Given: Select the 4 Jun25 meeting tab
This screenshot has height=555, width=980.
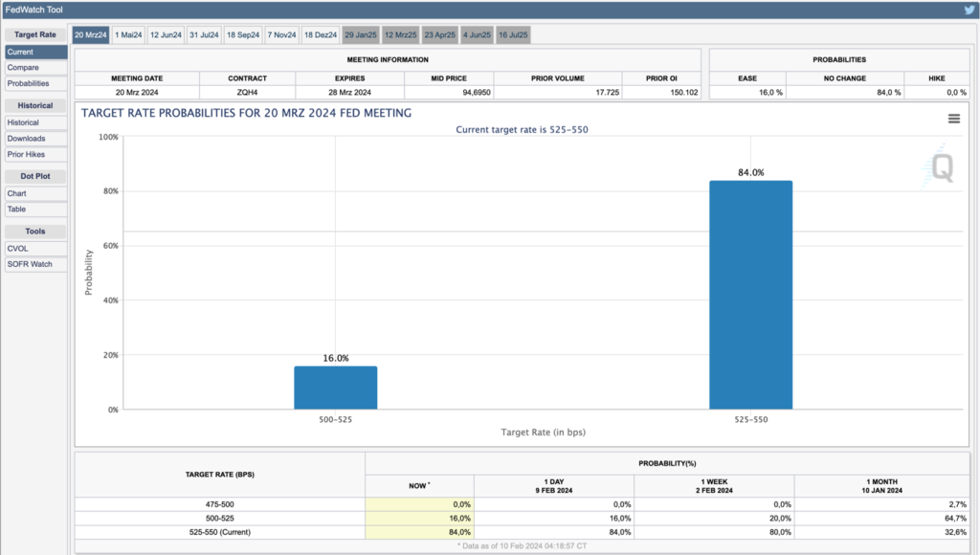Looking at the screenshot, I should click(477, 35).
